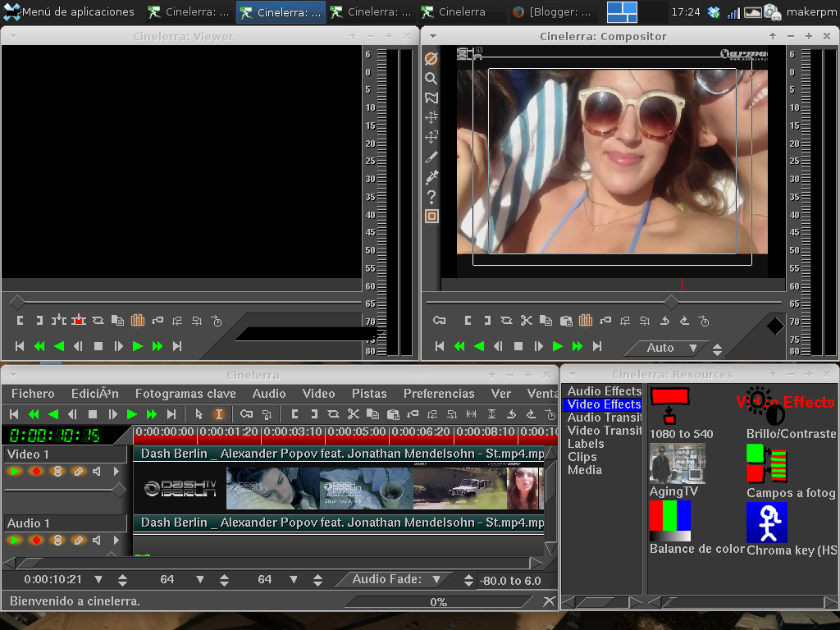This screenshot has height=630, width=840.
Task: Select the I-beam cut-and-paste editing mode
Action: point(218,414)
